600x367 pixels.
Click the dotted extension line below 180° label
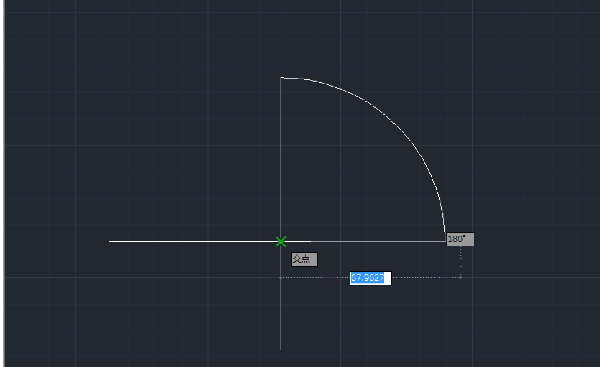[x=460, y=262]
